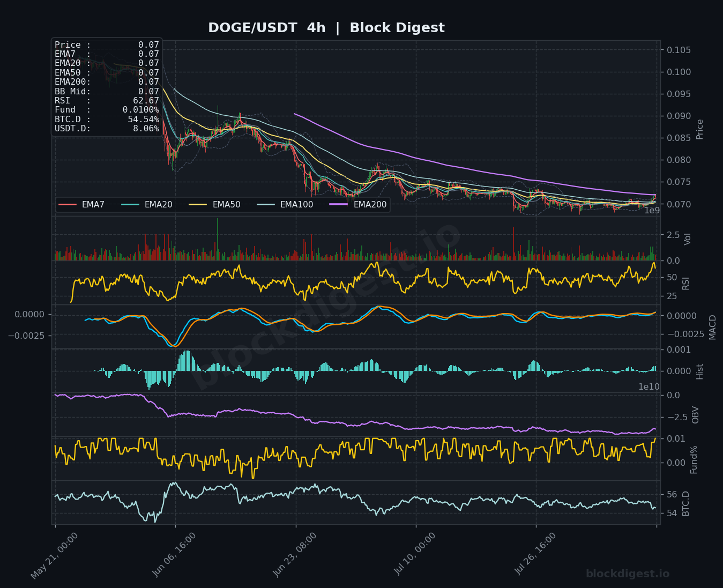The height and width of the screenshot is (588, 723).
Task: Click the 0.085 price axis tick
Action: (679, 138)
